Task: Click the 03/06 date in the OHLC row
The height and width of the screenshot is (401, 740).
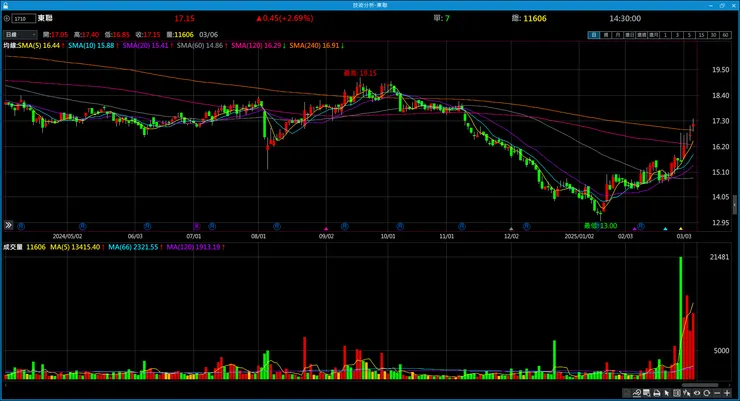Action: tap(209, 34)
